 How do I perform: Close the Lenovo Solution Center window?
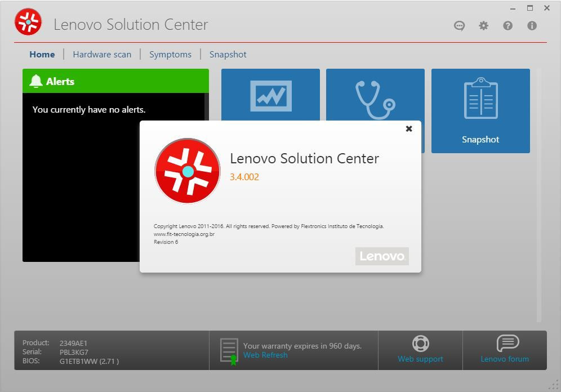(547, 8)
